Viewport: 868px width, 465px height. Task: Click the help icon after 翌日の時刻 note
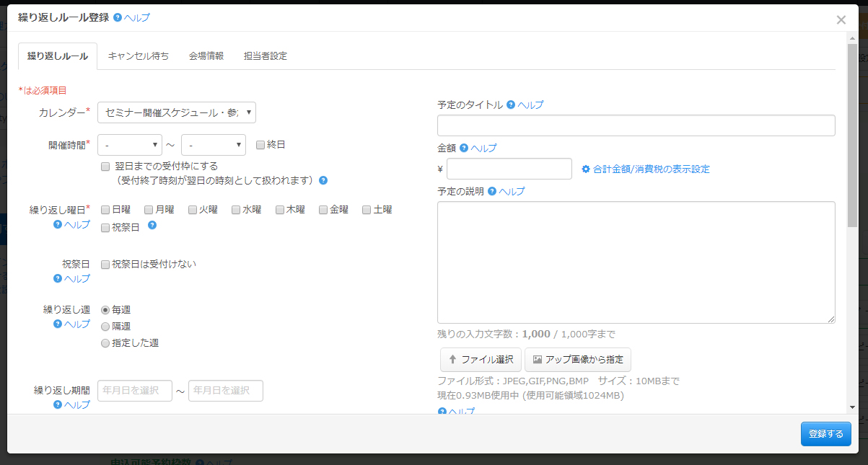click(x=323, y=180)
